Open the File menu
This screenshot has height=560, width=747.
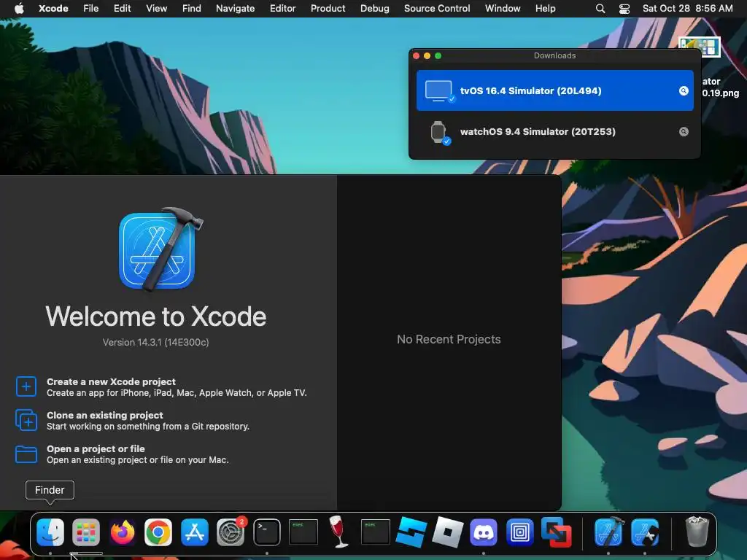(90, 9)
